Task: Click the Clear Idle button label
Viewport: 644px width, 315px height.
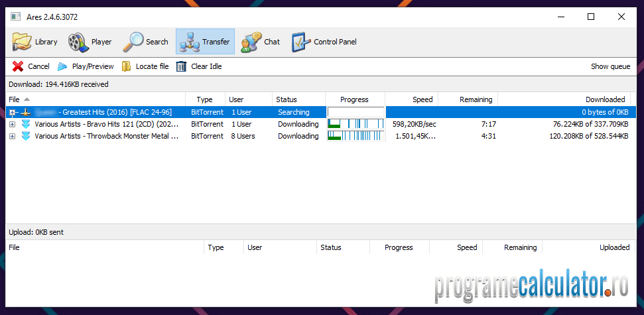Action: click(206, 66)
